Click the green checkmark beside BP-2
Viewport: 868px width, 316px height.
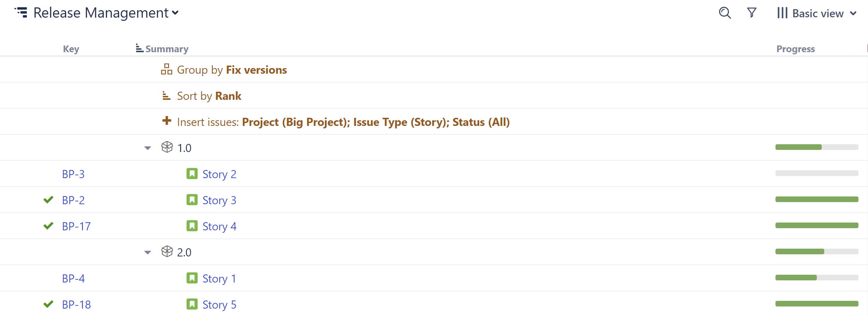pyautogui.click(x=48, y=200)
